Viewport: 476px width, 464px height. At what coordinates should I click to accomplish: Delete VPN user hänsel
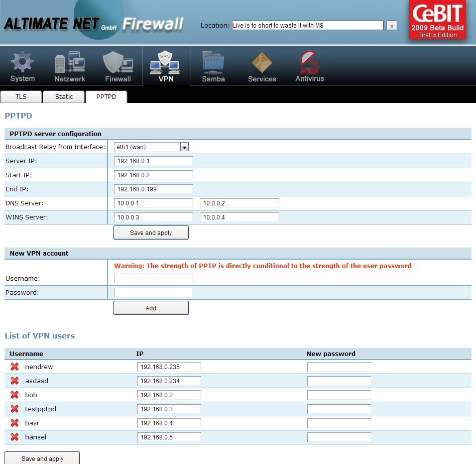click(x=15, y=437)
